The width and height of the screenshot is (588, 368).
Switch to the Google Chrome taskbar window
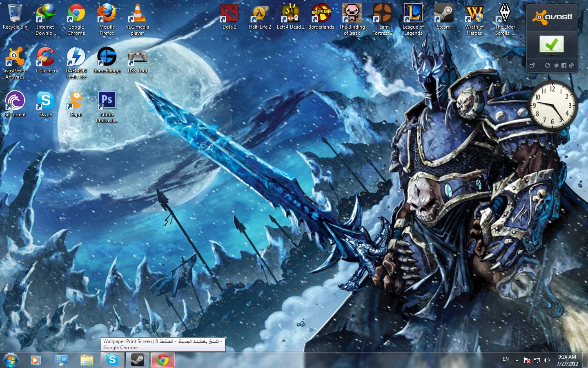click(163, 360)
